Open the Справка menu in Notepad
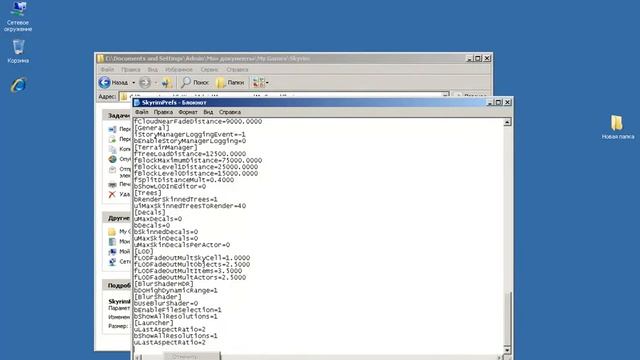 tap(230, 112)
